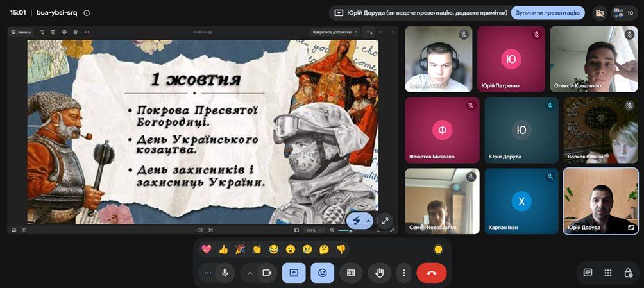Fit the image to window
The image size is (644, 288).
[296, 230]
